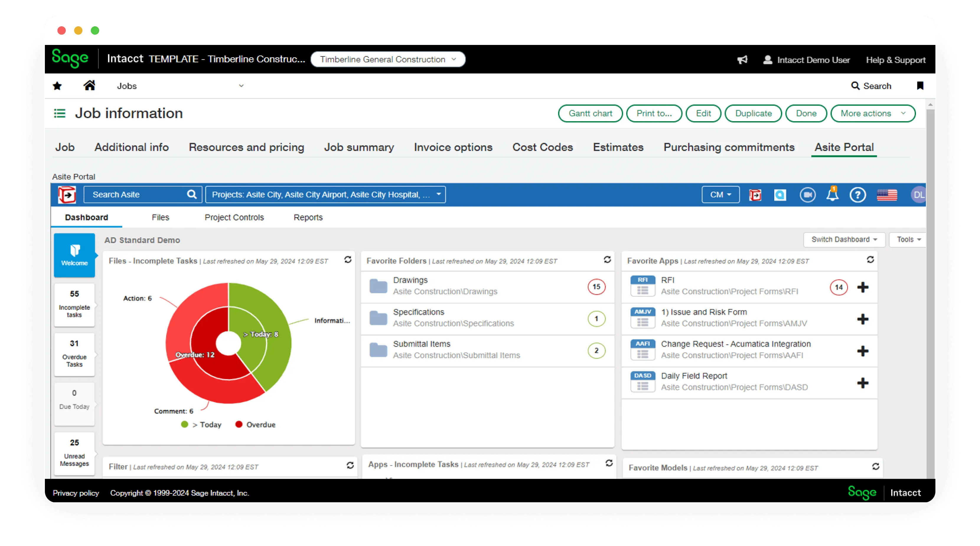The height and width of the screenshot is (546, 980).
Task: Click the announcements megaphone icon
Action: tap(742, 60)
